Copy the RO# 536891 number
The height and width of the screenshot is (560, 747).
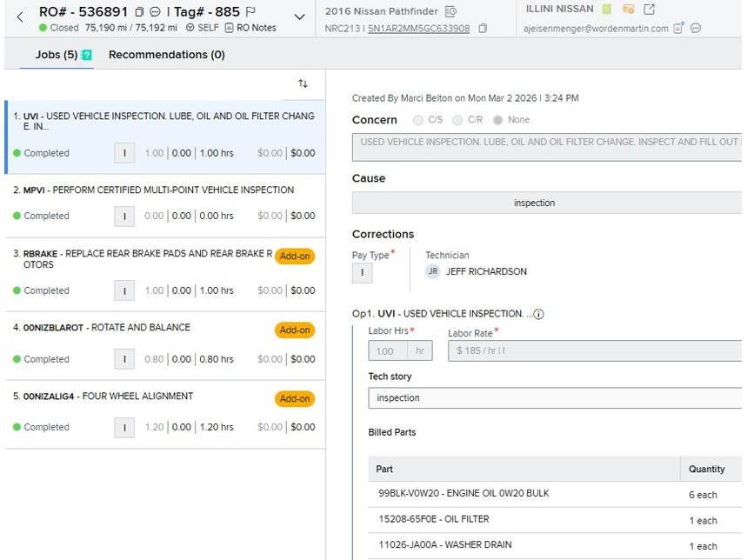(140, 12)
